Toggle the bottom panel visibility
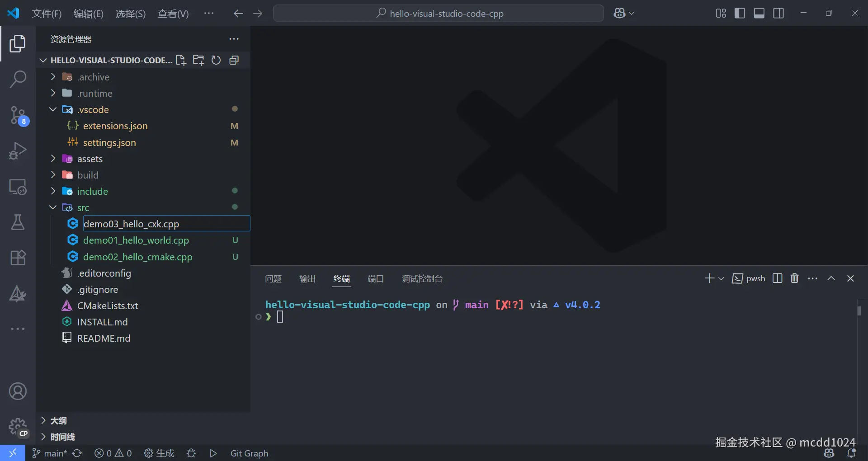868x461 pixels. coord(759,14)
